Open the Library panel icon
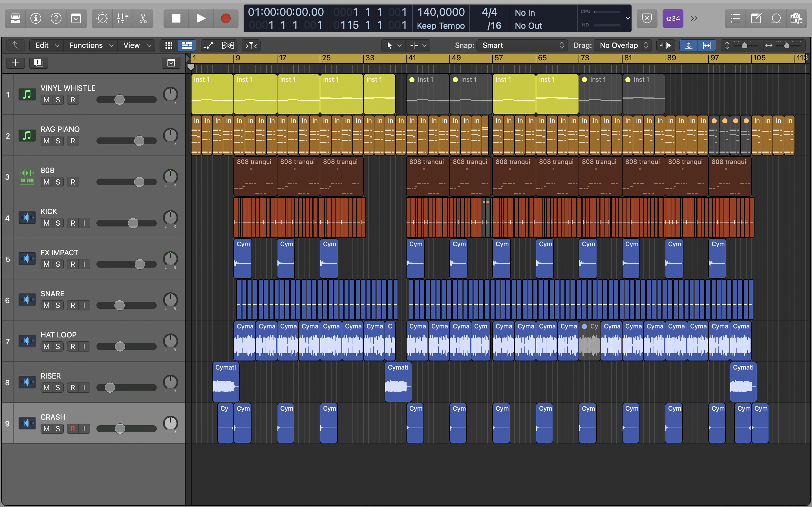 [x=16, y=18]
